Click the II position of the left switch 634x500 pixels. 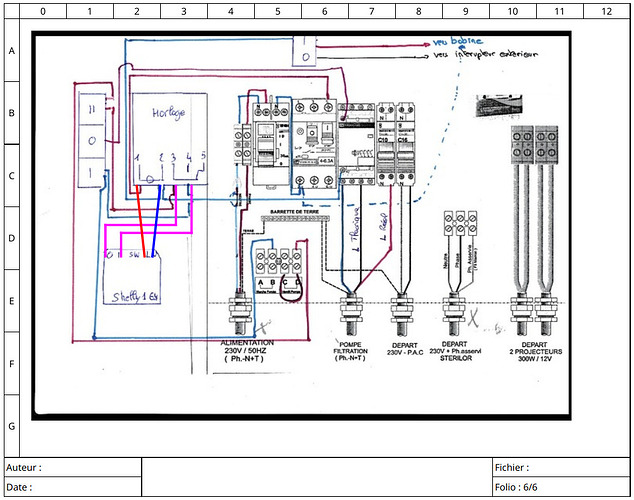point(92,109)
